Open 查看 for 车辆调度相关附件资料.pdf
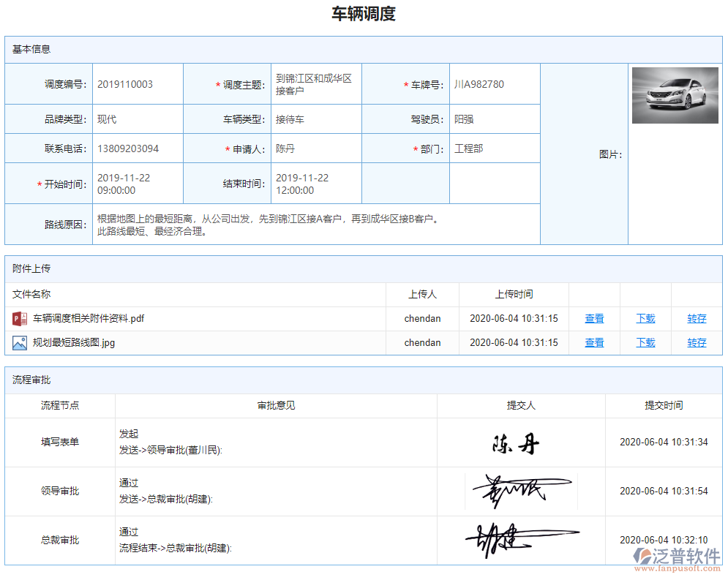This screenshot has height=580, width=728. [x=593, y=318]
